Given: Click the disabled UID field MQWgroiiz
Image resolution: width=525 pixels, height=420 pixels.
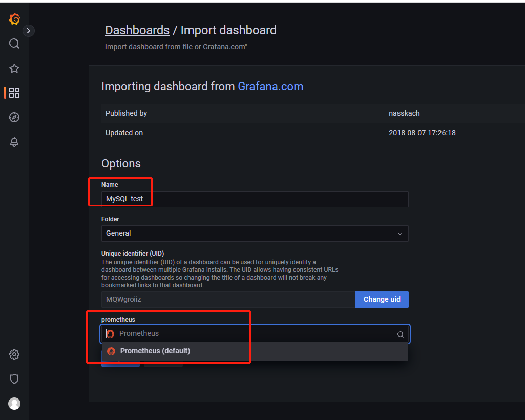Looking at the screenshot, I should tap(228, 300).
